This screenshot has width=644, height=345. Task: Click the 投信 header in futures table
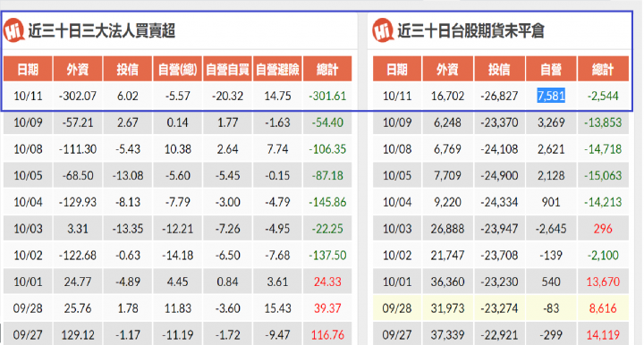499,69
